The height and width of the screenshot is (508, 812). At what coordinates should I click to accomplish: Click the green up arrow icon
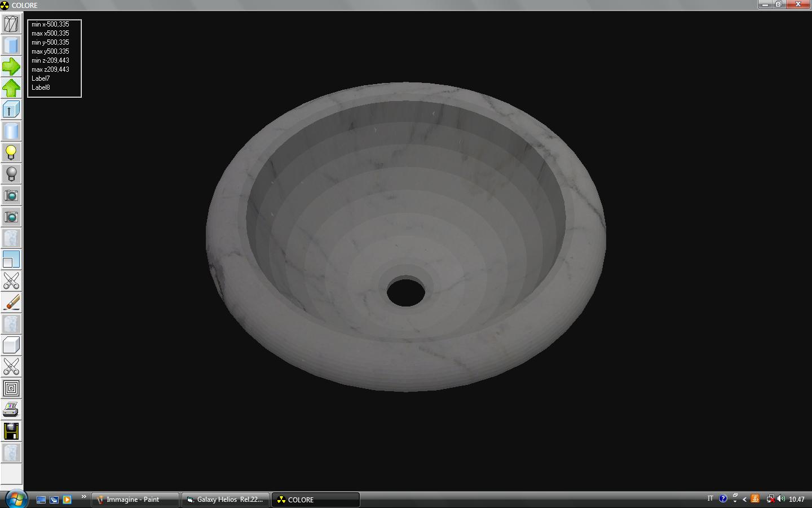point(11,88)
